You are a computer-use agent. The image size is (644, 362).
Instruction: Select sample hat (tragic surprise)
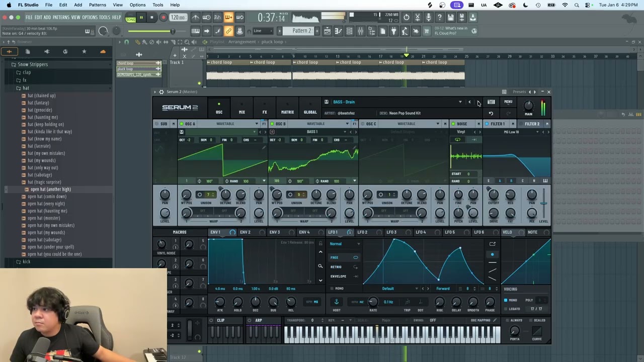click(x=44, y=182)
